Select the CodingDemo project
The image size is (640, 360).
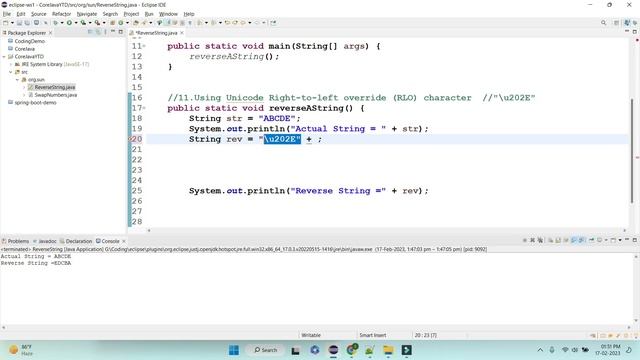coord(27,41)
